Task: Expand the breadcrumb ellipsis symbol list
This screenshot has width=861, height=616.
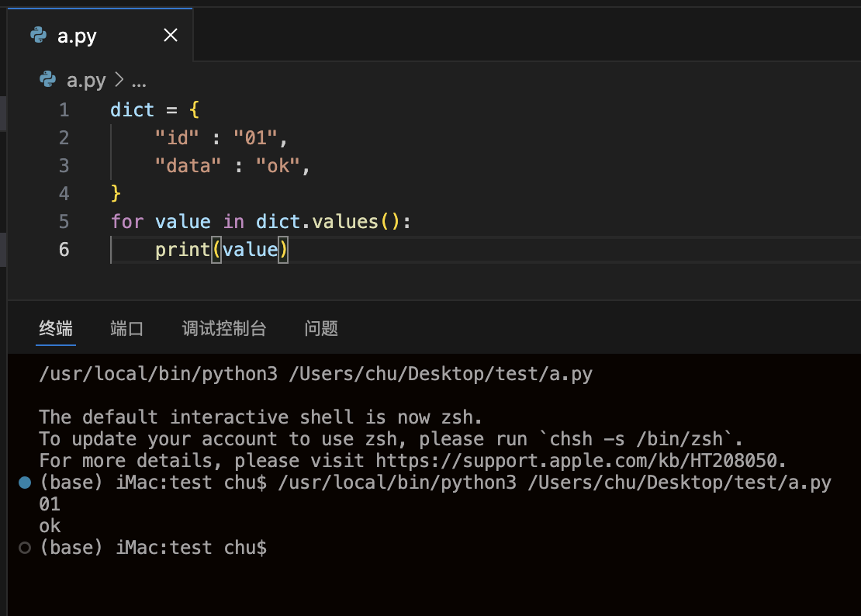Action: (x=140, y=80)
